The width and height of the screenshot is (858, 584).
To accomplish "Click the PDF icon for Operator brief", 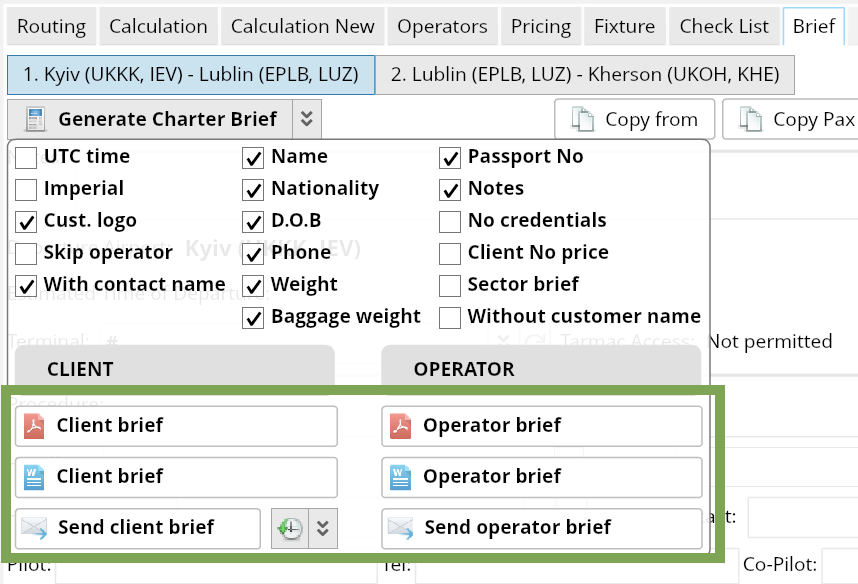I will (401, 426).
